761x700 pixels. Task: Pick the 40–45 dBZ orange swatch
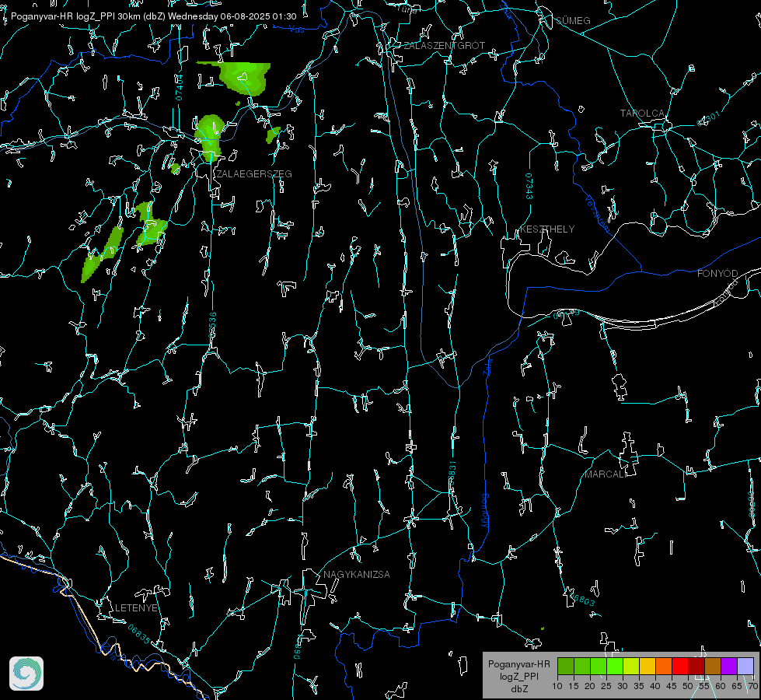pyautogui.click(x=664, y=666)
